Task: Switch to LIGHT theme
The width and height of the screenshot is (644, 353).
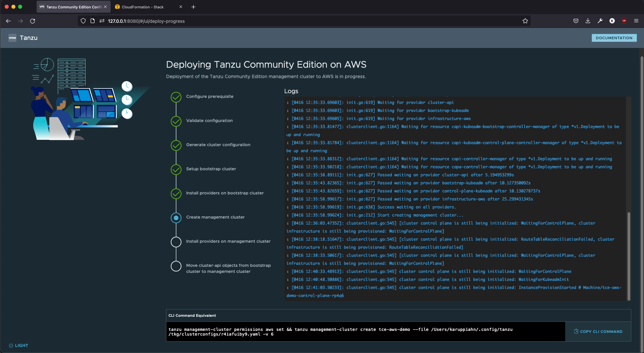Action: pos(18,345)
